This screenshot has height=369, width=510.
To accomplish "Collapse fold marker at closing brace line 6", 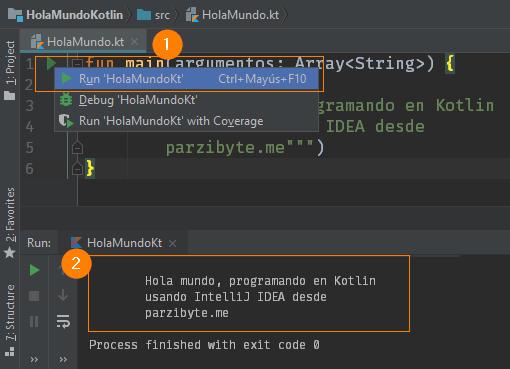I will coord(77,168).
